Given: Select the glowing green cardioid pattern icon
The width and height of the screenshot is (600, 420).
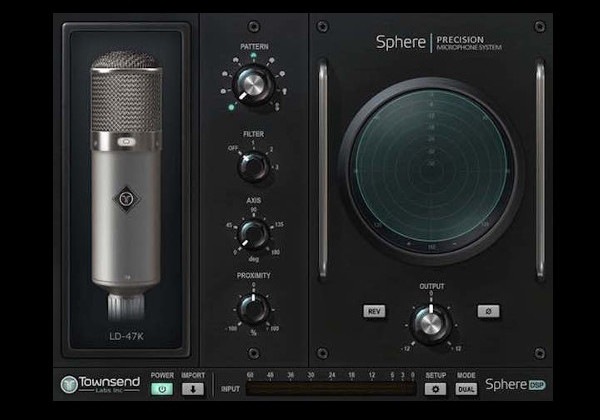Looking at the screenshot, I should (253, 56).
